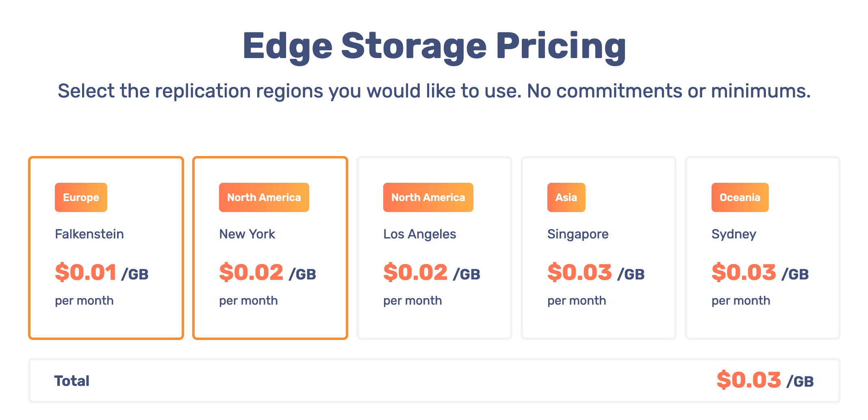This screenshot has width=868, height=420.
Task: Click the $0.02 /GB New York price
Action: click(267, 272)
